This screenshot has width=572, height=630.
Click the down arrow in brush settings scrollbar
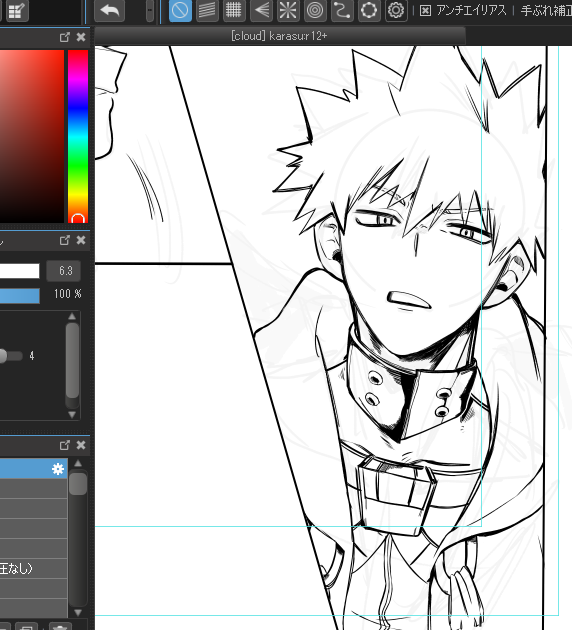tap(72, 414)
